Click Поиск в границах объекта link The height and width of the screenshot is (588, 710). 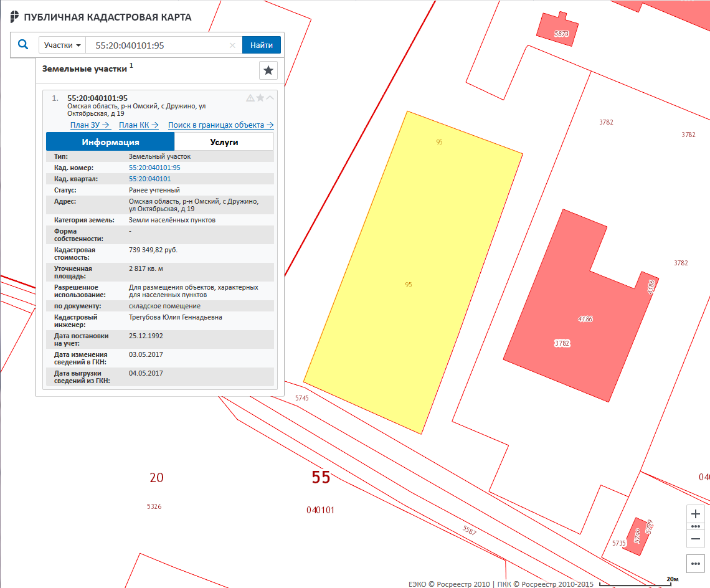[220, 125]
